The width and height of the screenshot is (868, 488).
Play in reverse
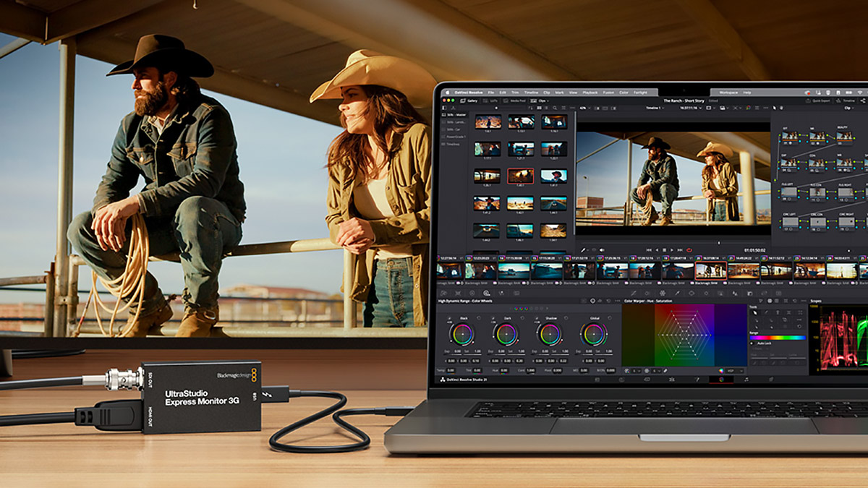[x=658, y=250]
